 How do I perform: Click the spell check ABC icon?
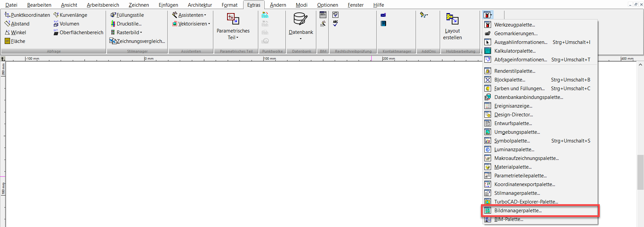click(x=335, y=23)
